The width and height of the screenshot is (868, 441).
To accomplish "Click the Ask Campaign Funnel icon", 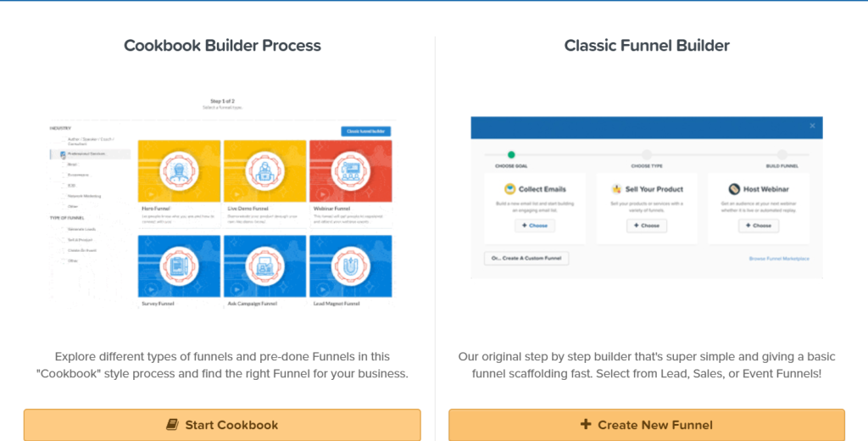I will tap(264, 265).
